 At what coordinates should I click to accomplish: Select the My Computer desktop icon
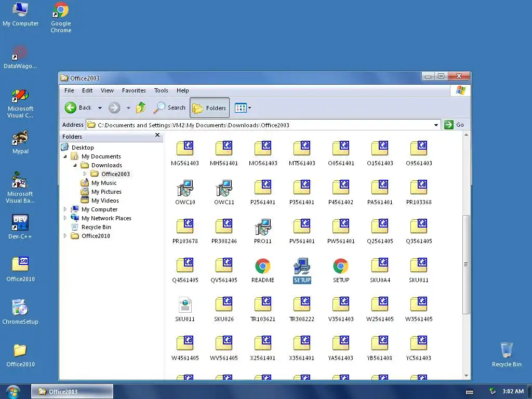click(20, 14)
